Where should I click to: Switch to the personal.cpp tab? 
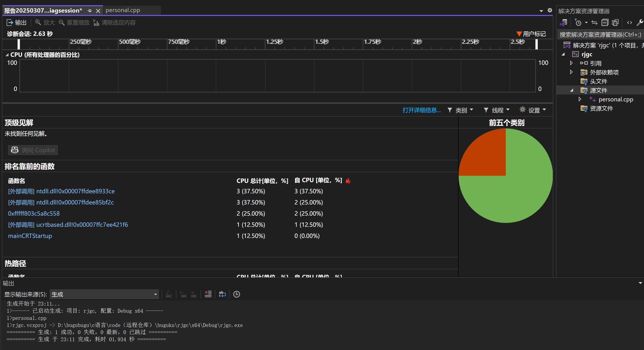(x=123, y=10)
